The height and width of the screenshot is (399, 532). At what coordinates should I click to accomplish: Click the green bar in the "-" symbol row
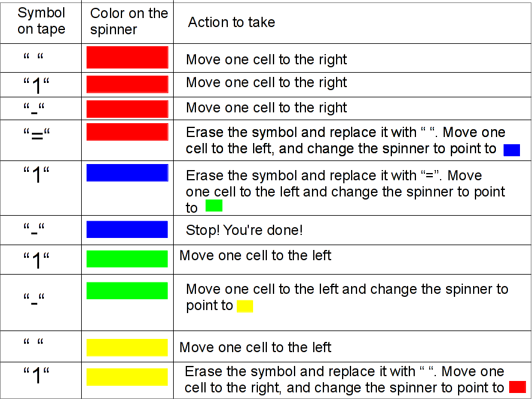coord(127,291)
